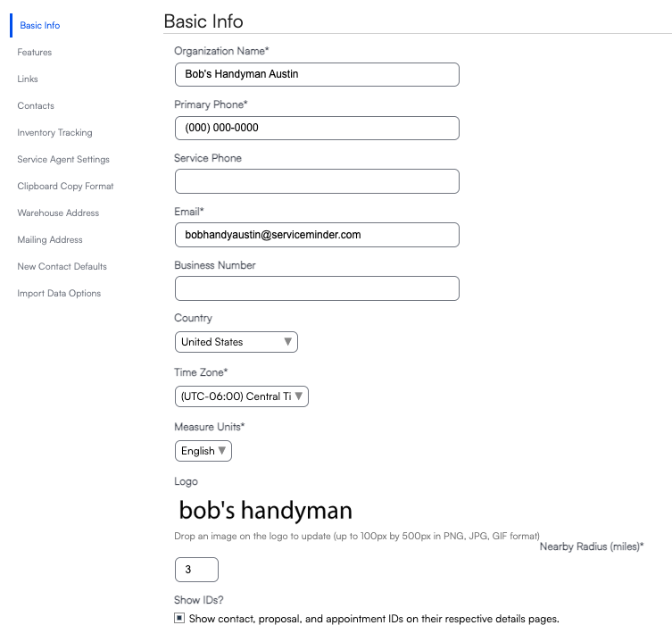Open Mailing Address section

[x=50, y=239]
